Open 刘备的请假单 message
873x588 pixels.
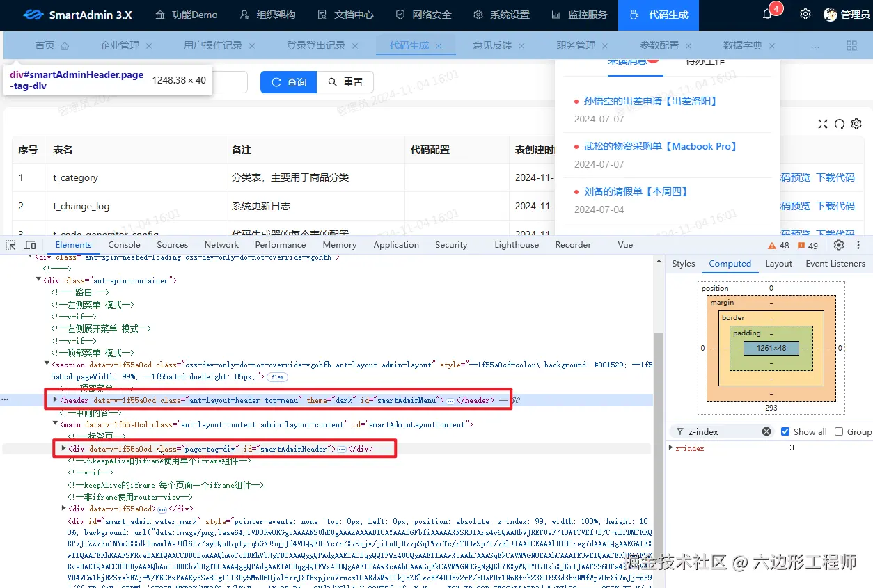pyautogui.click(x=636, y=191)
